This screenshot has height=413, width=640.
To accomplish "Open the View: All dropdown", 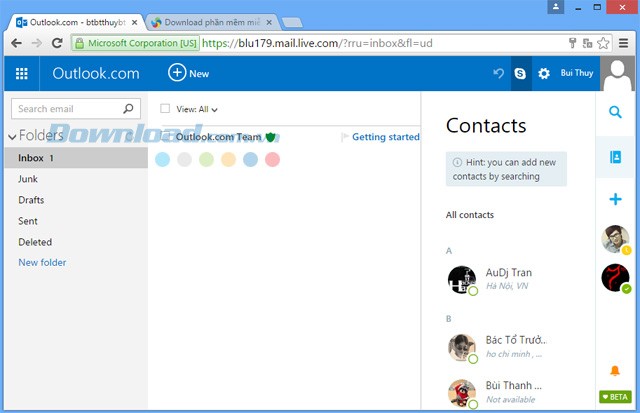I will point(197,109).
